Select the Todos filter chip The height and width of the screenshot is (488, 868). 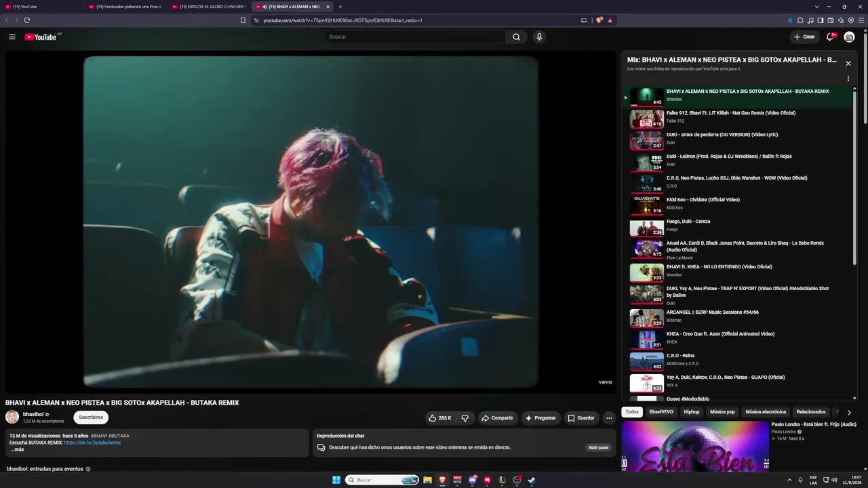[632, 412]
